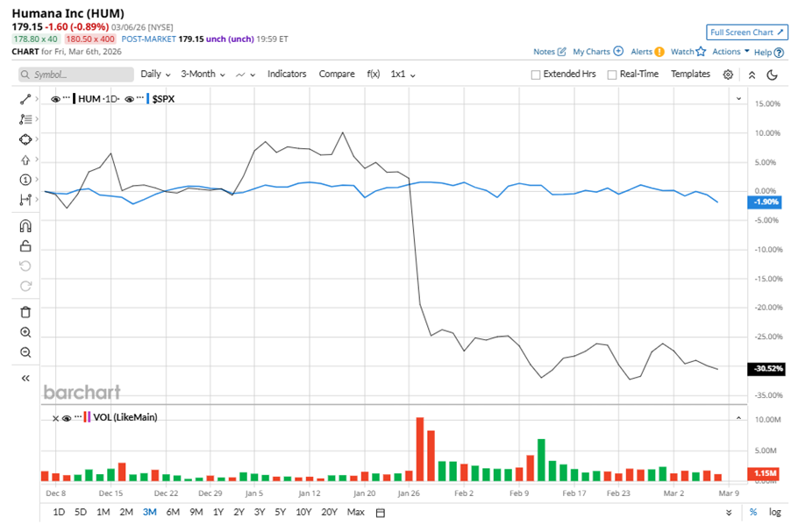Choose the geometric shapes drawing tool
Image resolution: width=791 pixels, height=532 pixels.
coord(25,139)
